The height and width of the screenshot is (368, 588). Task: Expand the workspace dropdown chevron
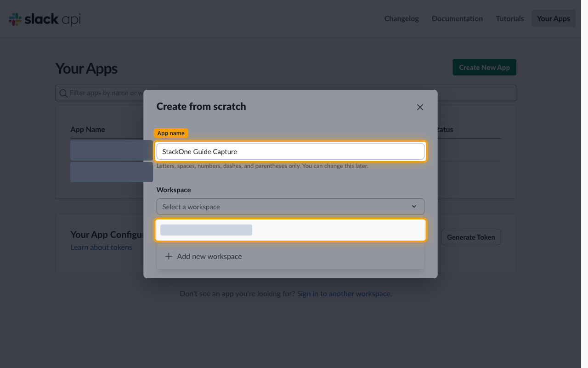pos(414,207)
